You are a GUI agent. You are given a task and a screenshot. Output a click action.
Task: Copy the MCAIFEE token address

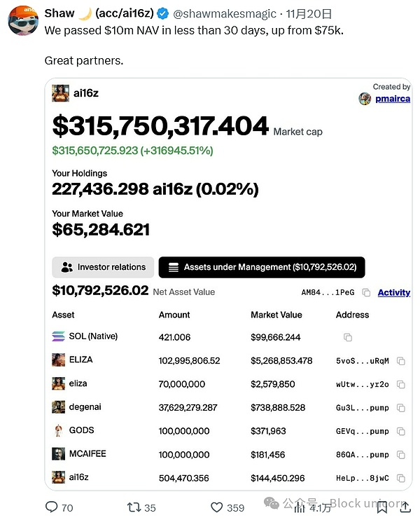[401, 455]
